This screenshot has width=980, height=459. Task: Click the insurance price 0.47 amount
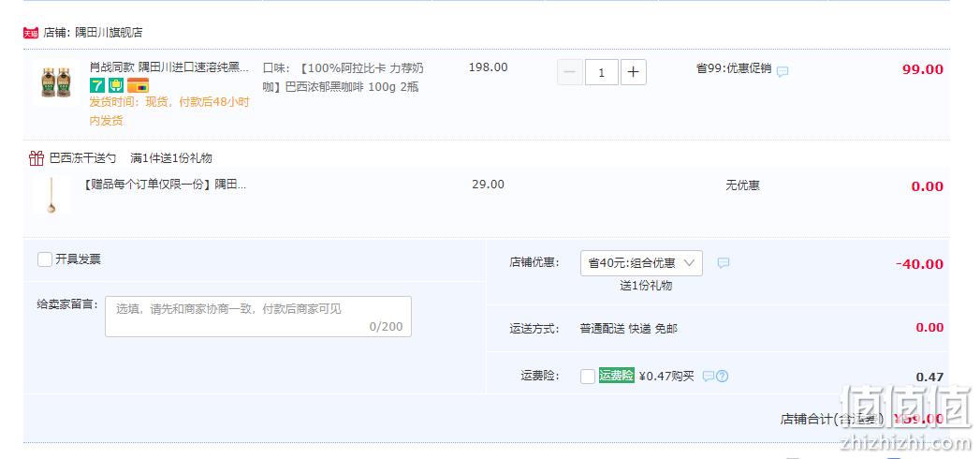(x=930, y=378)
